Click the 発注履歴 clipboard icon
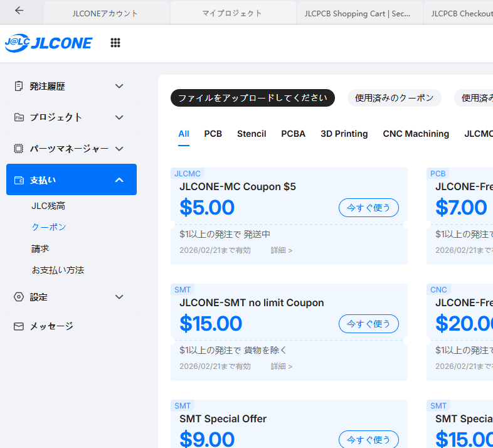The width and height of the screenshot is (493, 448). 19,86
